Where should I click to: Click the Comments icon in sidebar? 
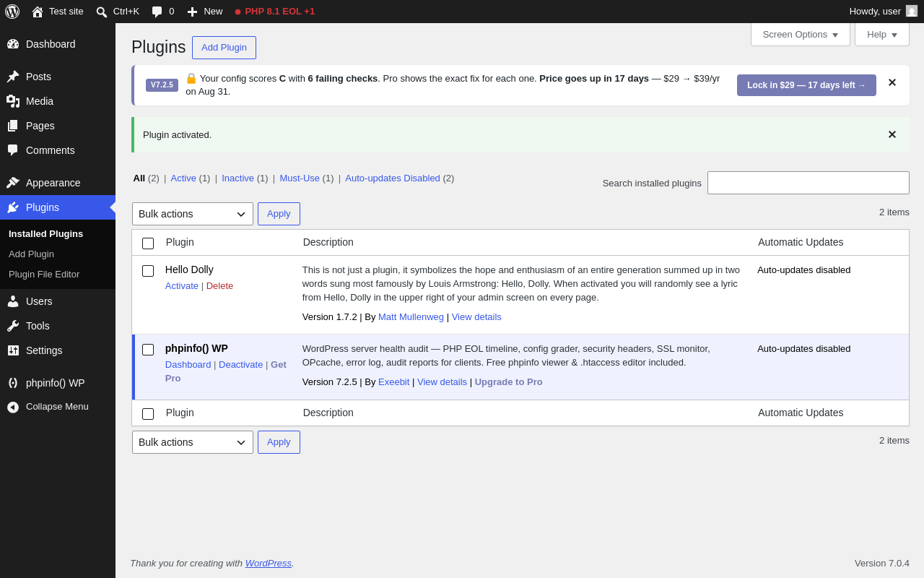(x=13, y=150)
